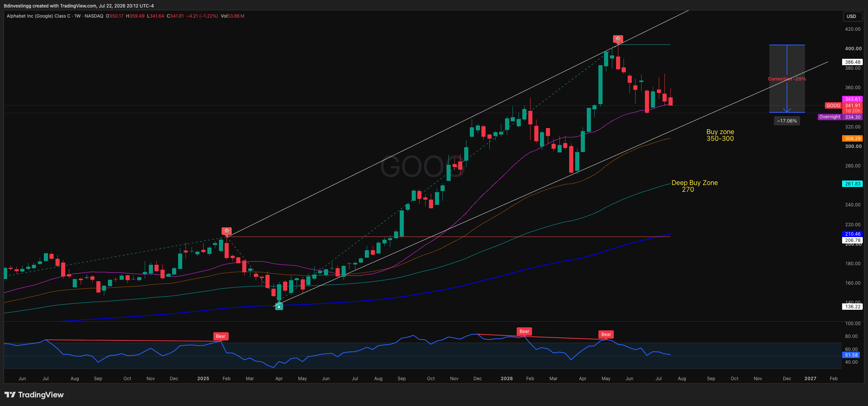
Task: Click the red GOOG symbol price tag
Action: pyautogui.click(x=833, y=106)
